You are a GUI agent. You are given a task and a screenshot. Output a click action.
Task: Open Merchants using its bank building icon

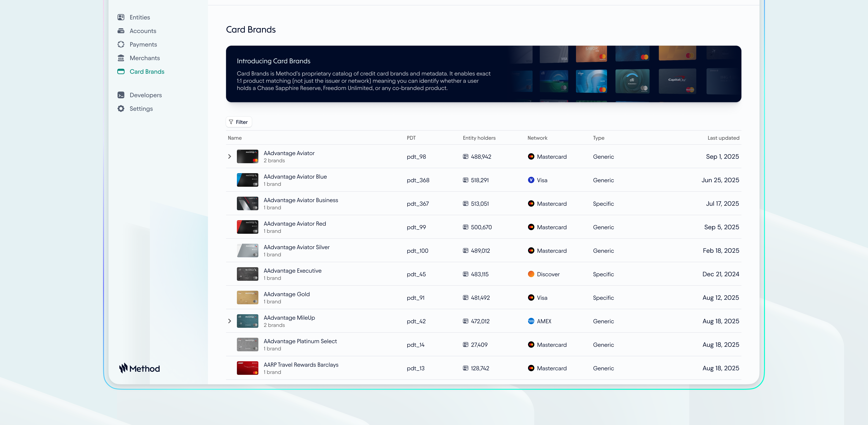coord(121,58)
